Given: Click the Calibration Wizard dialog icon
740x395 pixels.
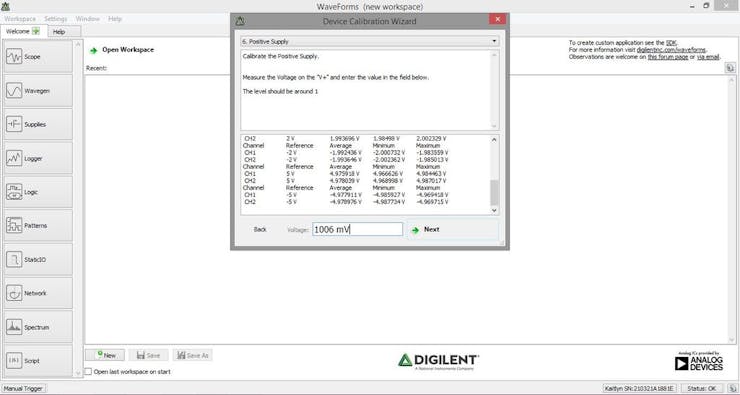Looking at the screenshot, I should [240, 21].
